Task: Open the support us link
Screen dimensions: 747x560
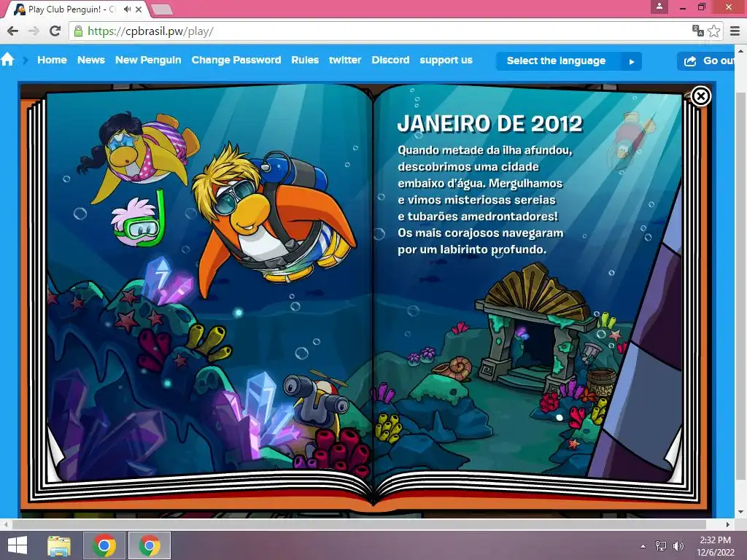Action: click(446, 60)
